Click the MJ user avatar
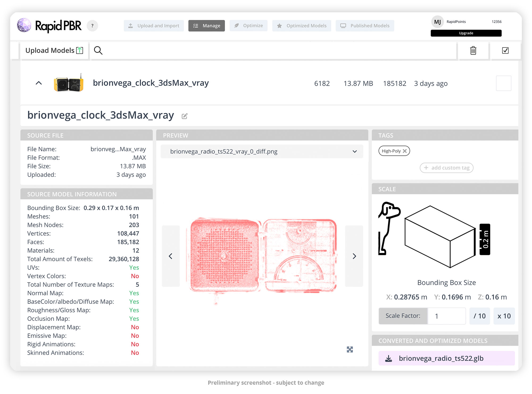Screen dimensions: 532x394 (437, 22)
